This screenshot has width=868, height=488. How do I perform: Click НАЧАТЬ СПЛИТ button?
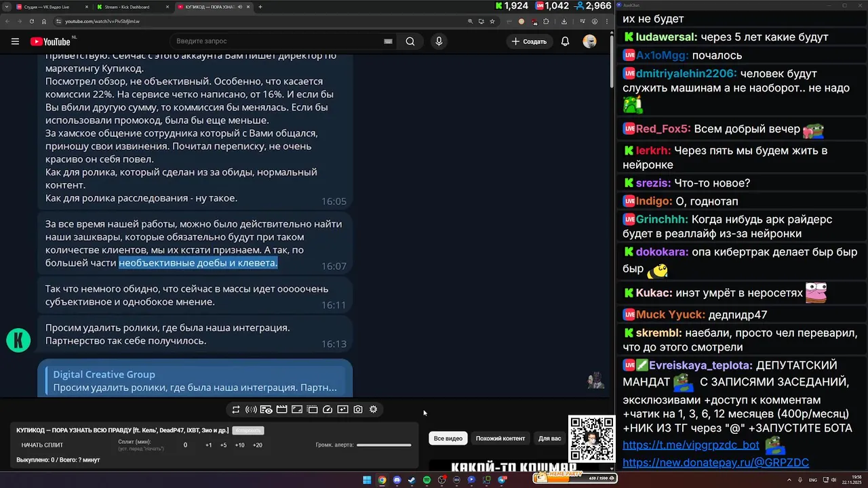tap(42, 445)
